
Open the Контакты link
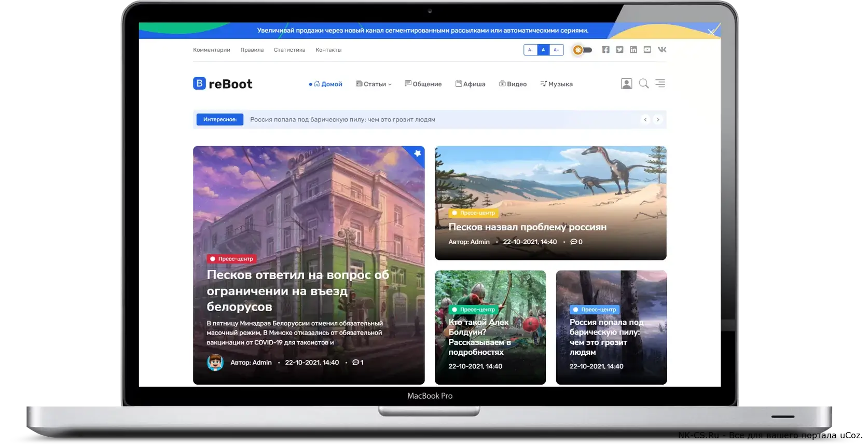[x=328, y=50]
